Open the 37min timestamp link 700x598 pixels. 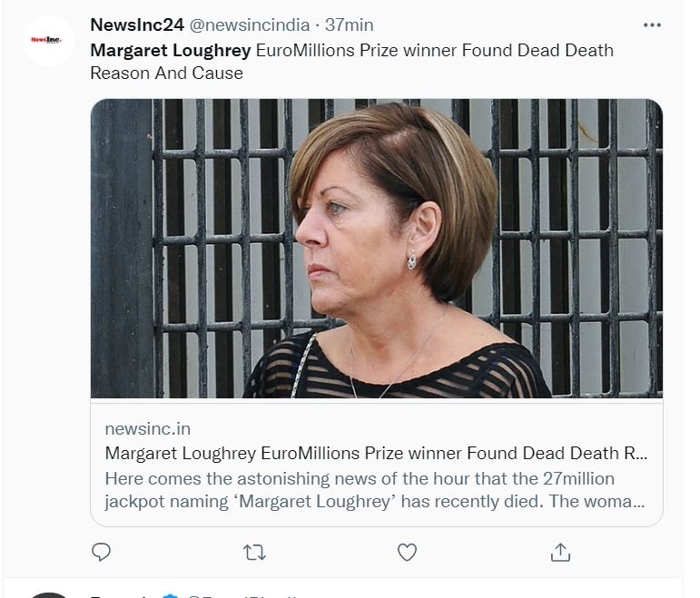click(x=350, y=25)
